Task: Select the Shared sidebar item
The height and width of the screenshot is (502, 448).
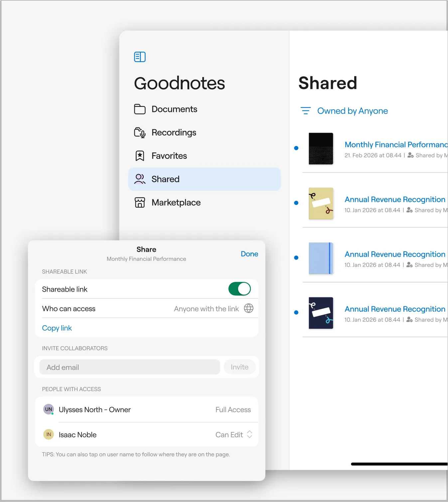Action: click(204, 179)
